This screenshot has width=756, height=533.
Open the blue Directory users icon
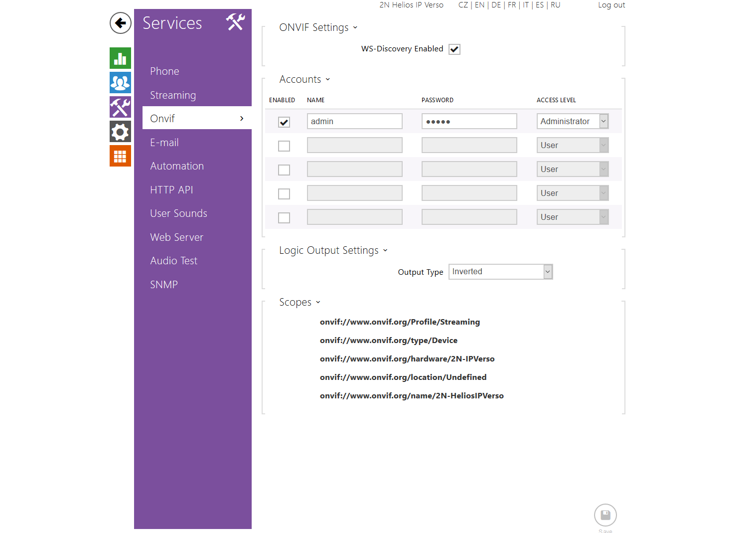(120, 82)
